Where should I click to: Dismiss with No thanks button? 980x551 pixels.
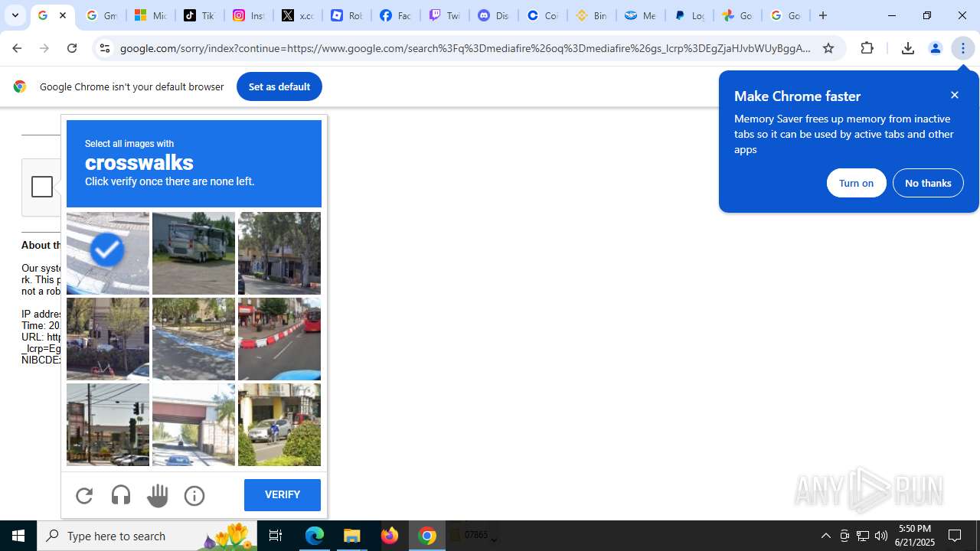(928, 183)
